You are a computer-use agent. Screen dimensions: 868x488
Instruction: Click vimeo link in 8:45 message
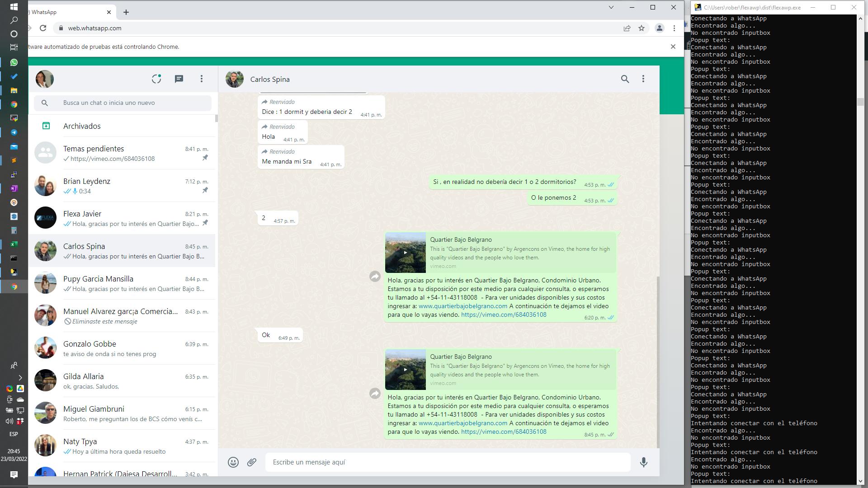point(504,432)
